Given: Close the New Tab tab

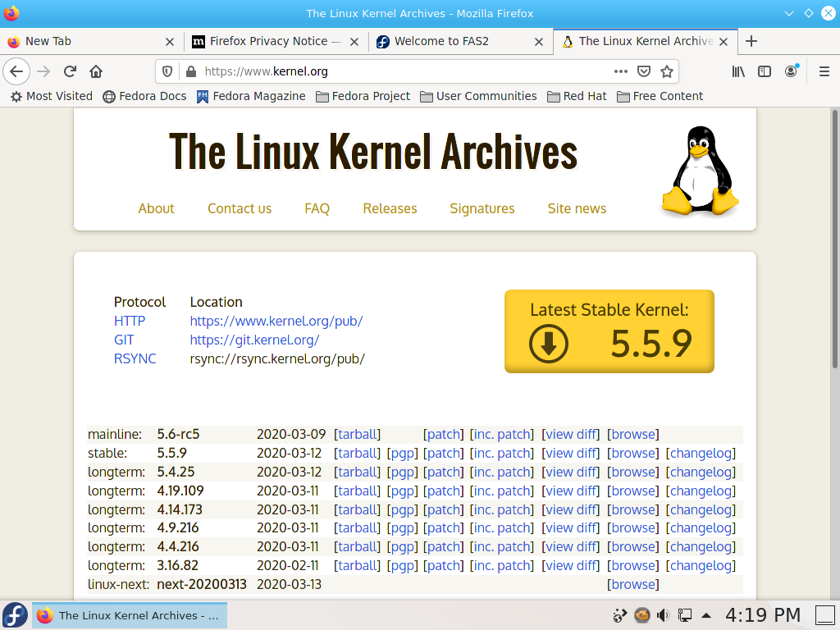Looking at the screenshot, I should [170, 42].
